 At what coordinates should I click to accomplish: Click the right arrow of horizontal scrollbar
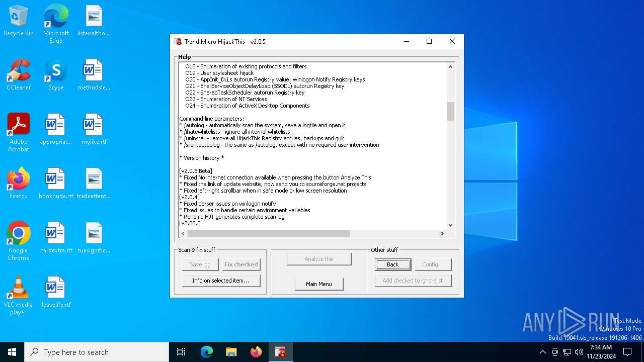(x=442, y=233)
